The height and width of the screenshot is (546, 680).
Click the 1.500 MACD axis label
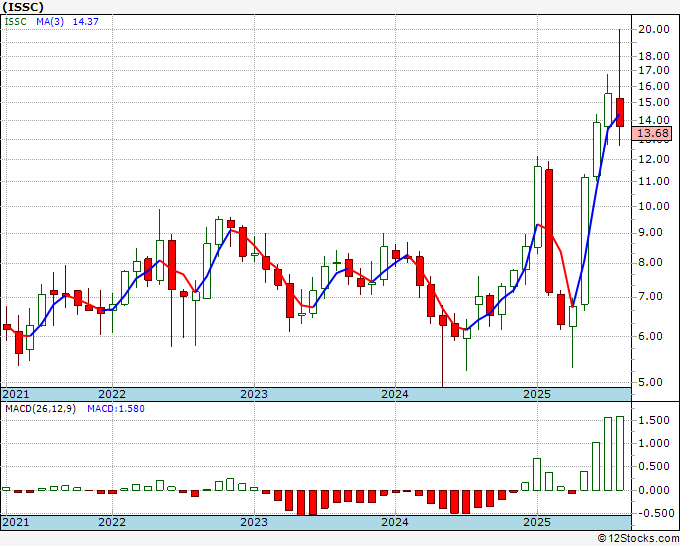654,420
